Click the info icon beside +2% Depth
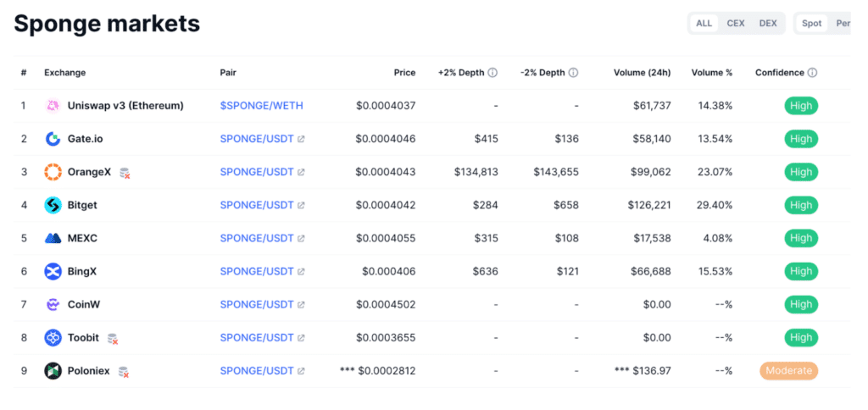Viewport: 868px width, 410px height. [492, 73]
